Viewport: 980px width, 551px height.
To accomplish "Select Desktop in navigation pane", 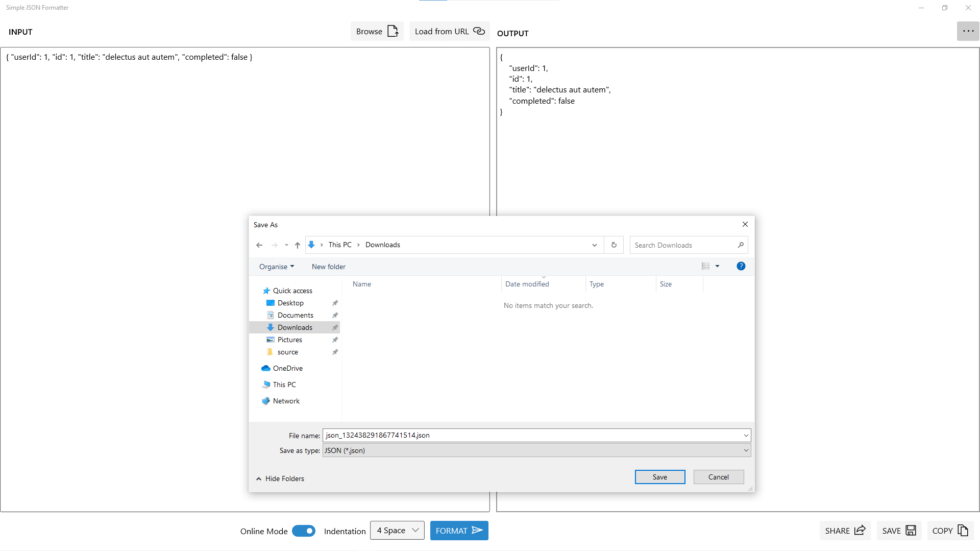I will coord(290,303).
